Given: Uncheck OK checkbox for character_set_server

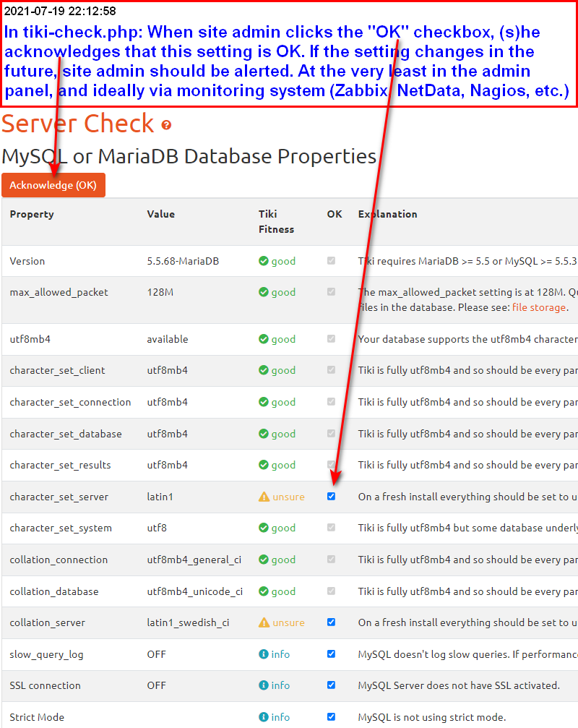Looking at the screenshot, I should pyautogui.click(x=331, y=497).
